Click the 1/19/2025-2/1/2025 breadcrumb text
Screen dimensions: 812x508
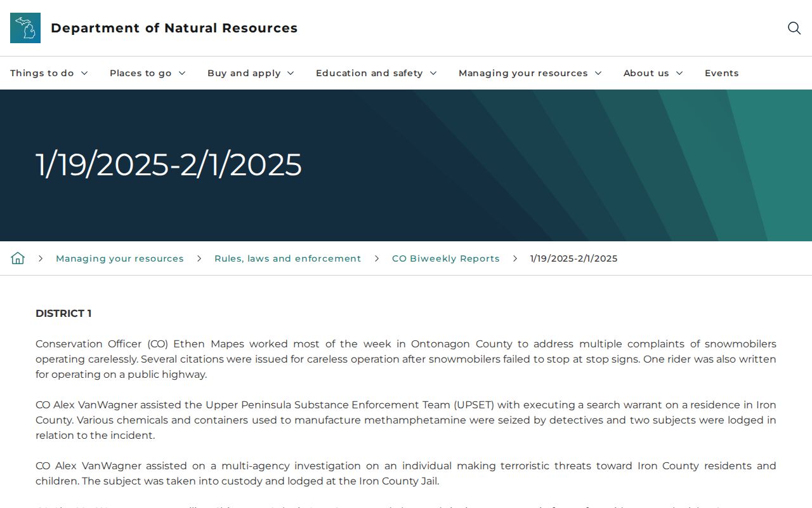pyautogui.click(x=573, y=258)
